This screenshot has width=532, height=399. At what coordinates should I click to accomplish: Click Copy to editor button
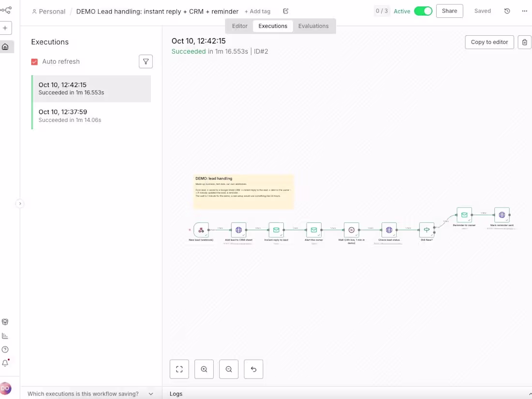pos(489,42)
